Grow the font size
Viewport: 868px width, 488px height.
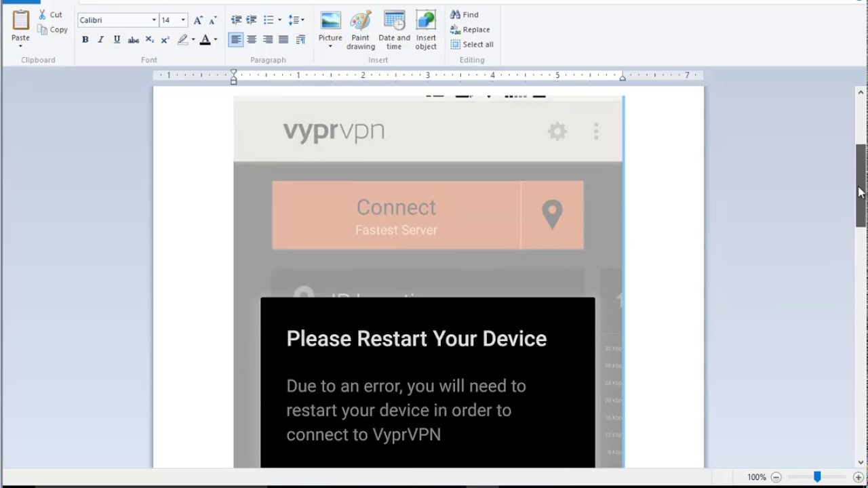tap(198, 20)
